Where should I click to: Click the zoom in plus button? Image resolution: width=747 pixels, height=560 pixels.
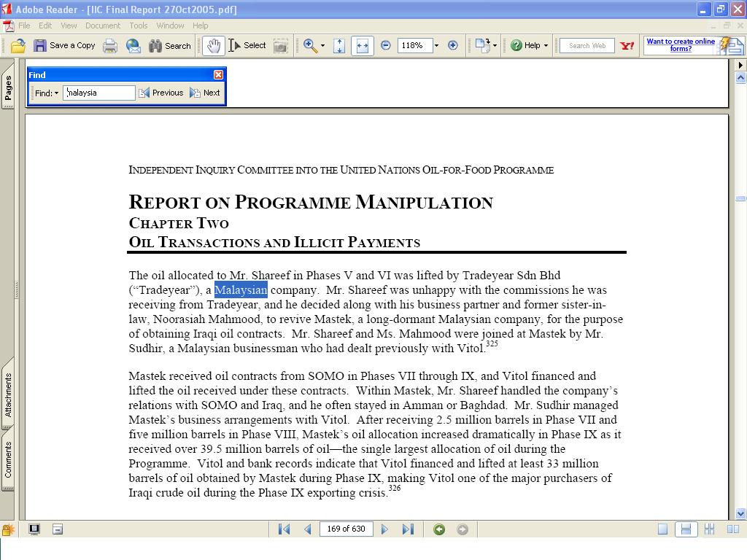453,45
